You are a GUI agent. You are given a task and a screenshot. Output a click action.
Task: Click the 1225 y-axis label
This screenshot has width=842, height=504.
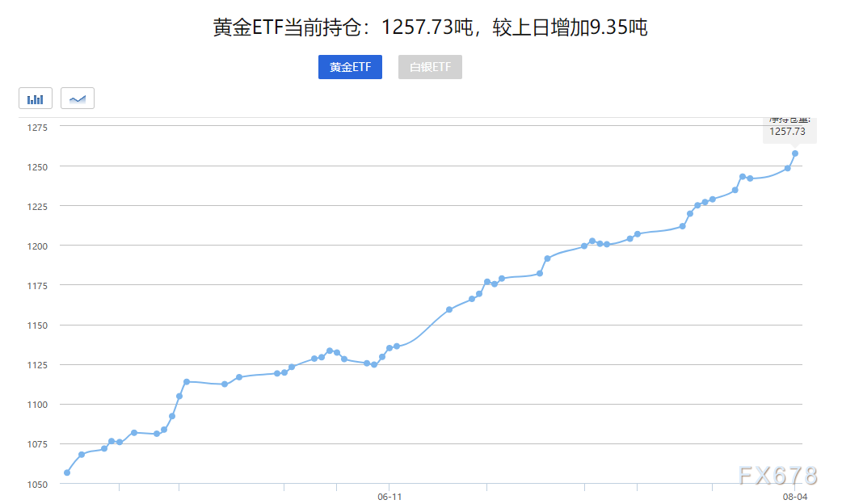tap(38, 208)
